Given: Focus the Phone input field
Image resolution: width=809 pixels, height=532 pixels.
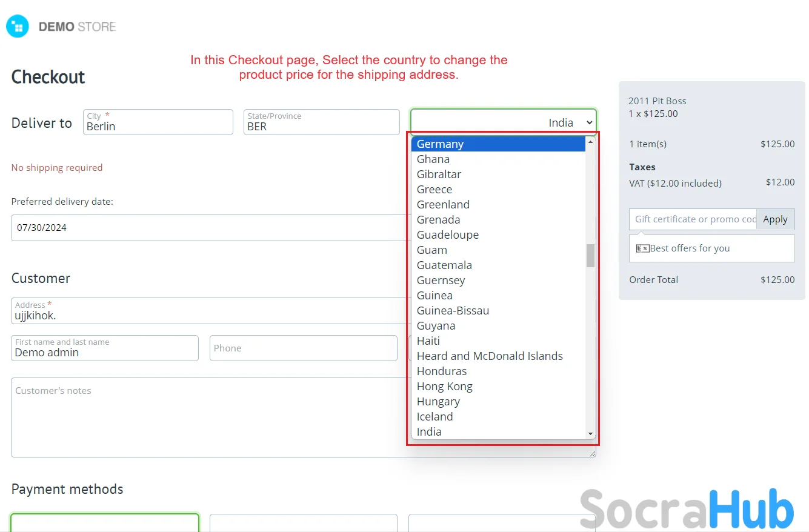Looking at the screenshot, I should pos(304,348).
